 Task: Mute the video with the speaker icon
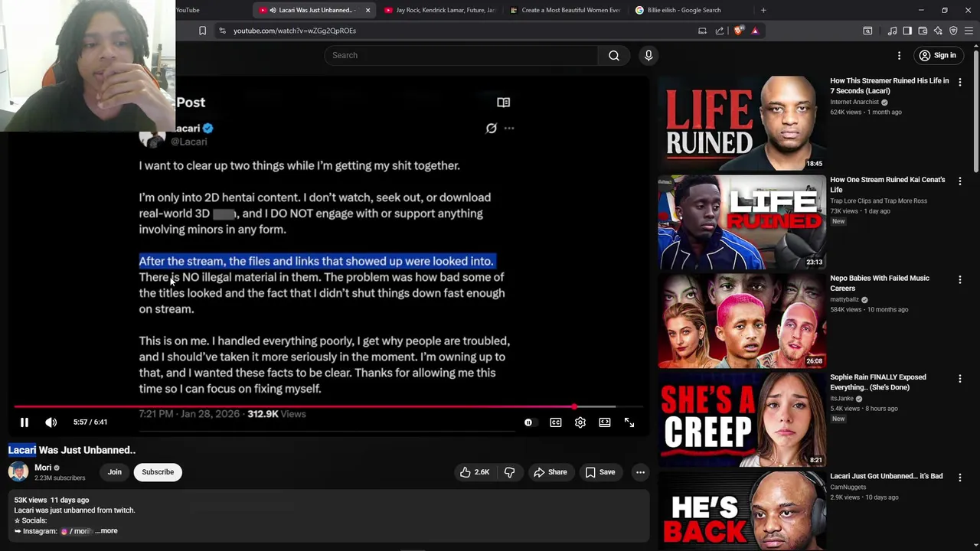tap(51, 422)
